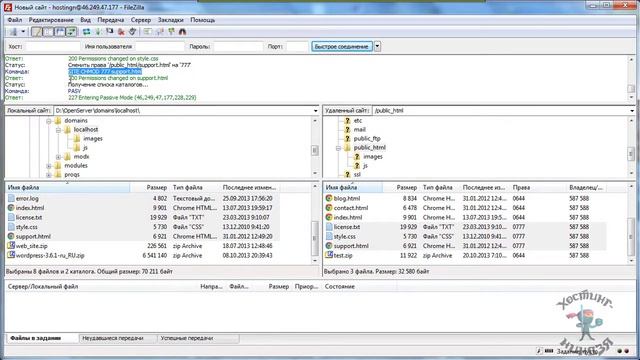Select the mail folder icon in the remote tree
This screenshot has width=640, height=360.
[x=347, y=130]
